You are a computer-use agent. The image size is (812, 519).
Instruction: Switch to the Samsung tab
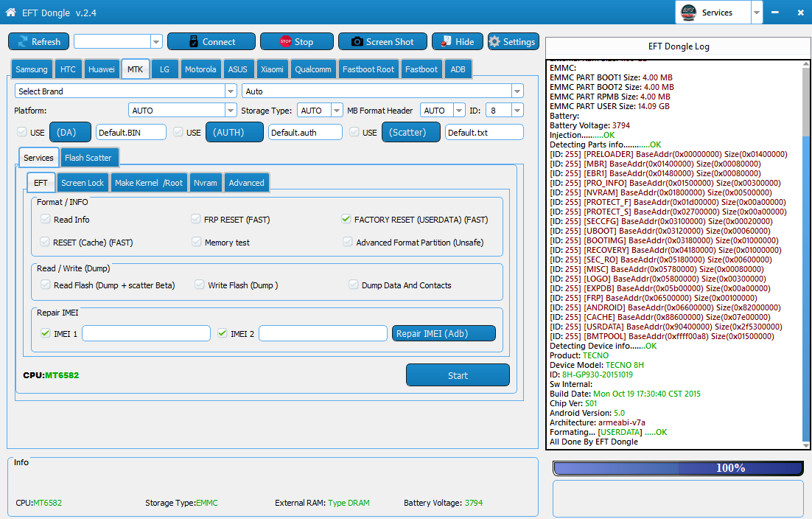click(32, 69)
